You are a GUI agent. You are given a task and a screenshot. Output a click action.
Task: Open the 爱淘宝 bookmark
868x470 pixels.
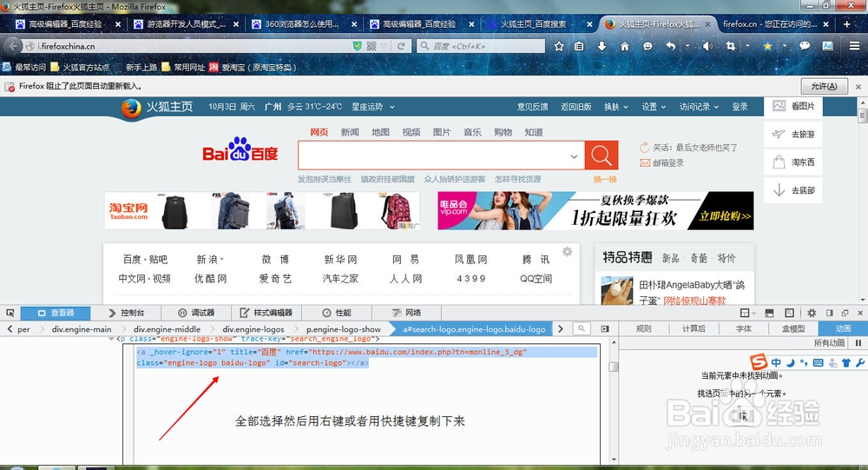[253, 68]
